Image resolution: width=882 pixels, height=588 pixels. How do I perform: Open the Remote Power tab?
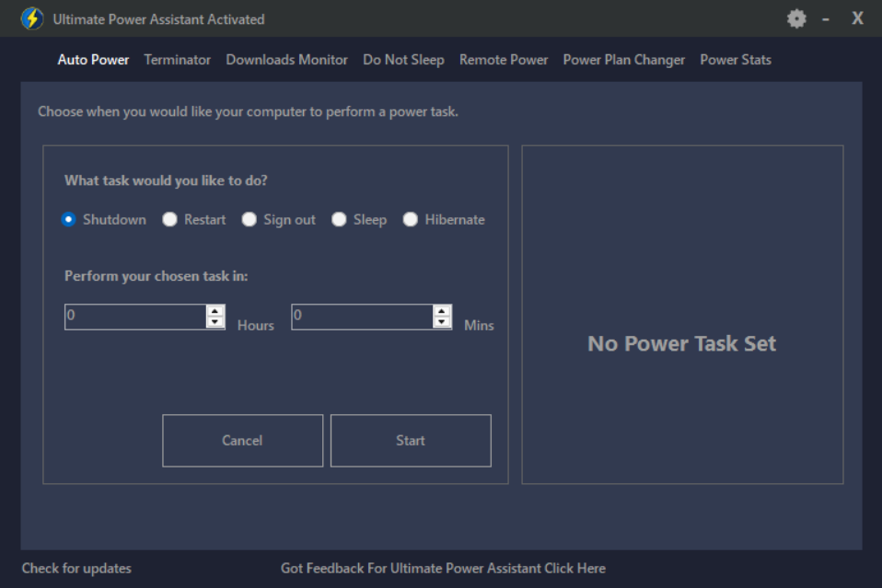(504, 60)
